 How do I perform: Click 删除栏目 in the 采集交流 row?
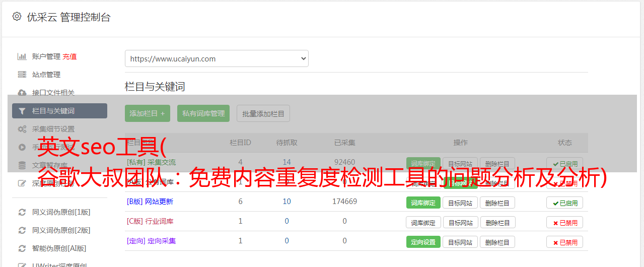[497, 163]
